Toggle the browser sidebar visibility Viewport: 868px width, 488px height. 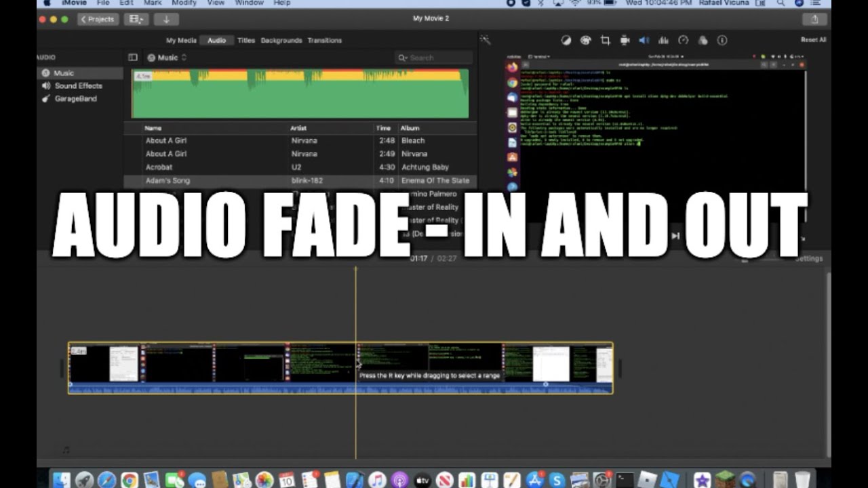click(133, 58)
